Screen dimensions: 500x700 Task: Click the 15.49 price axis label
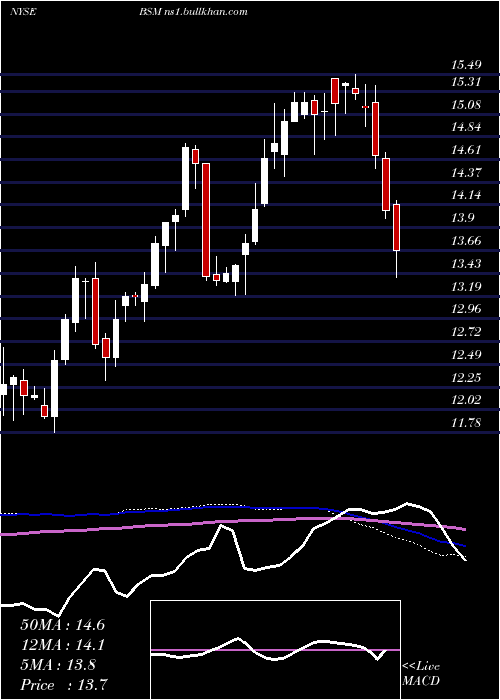tap(466, 65)
